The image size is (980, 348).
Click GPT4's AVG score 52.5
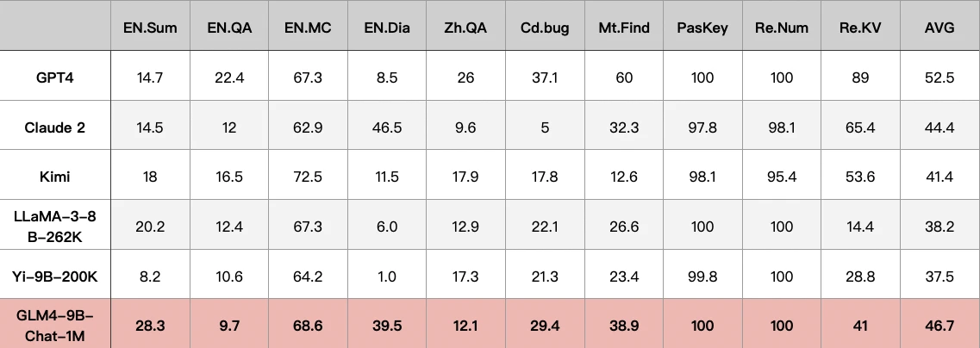pyautogui.click(x=939, y=78)
